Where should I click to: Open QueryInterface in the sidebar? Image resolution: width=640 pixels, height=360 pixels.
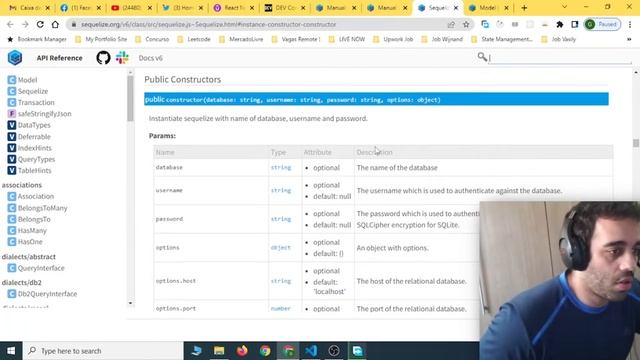(x=36, y=268)
